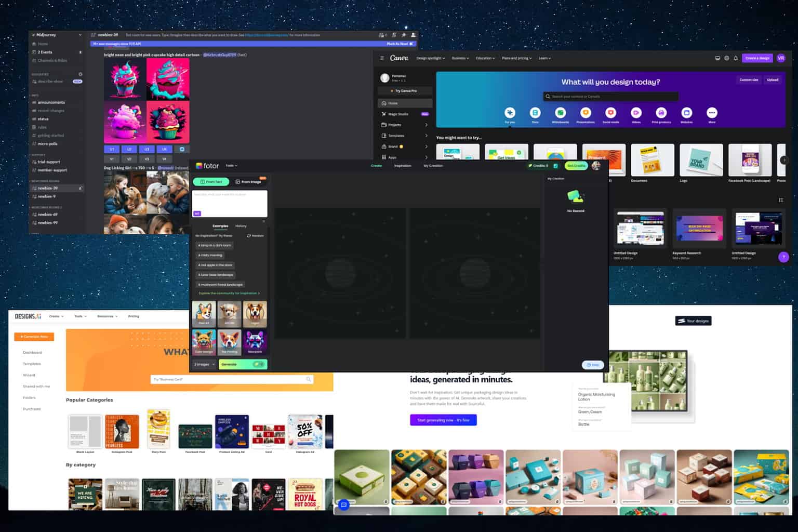Open the Social media icon in Canva
Image resolution: width=798 pixels, height=532 pixels.
pyautogui.click(x=611, y=113)
